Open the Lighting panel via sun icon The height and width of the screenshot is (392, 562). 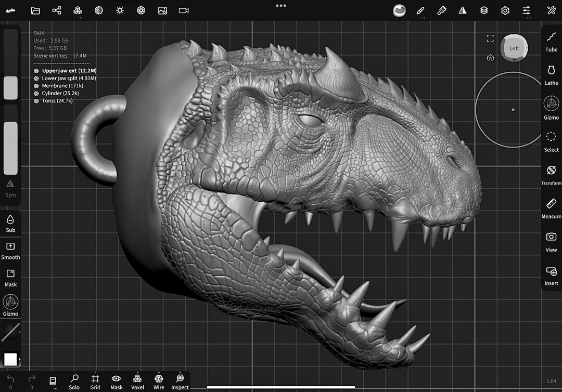(119, 10)
